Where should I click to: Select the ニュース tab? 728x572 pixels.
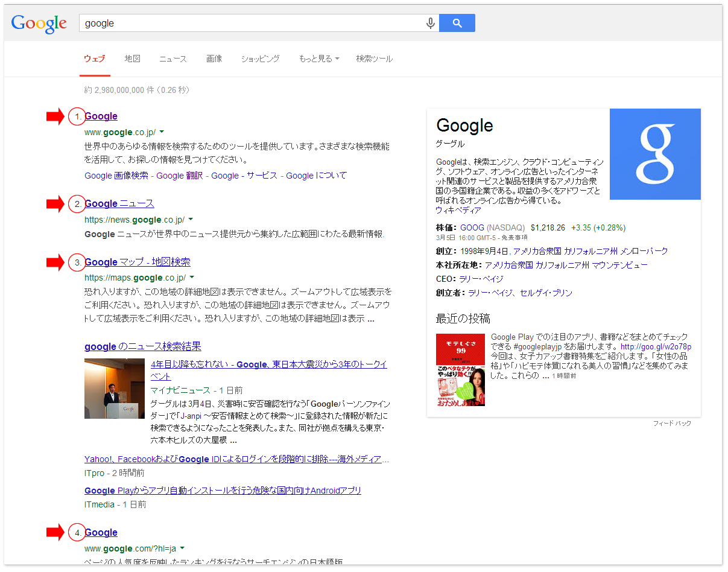point(173,59)
